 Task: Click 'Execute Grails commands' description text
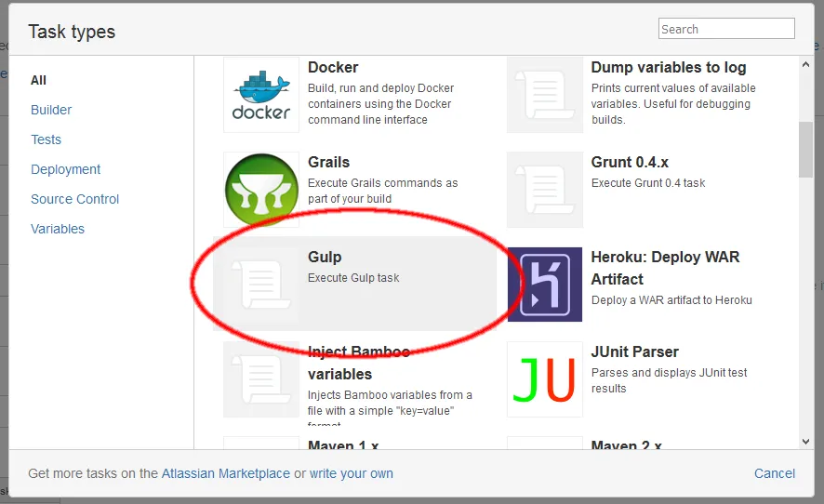382,191
